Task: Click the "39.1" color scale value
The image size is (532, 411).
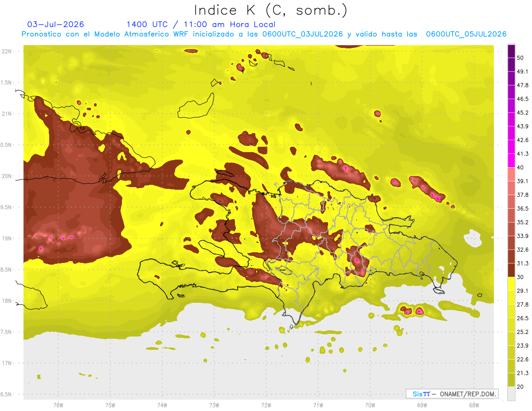Action: coord(523,181)
